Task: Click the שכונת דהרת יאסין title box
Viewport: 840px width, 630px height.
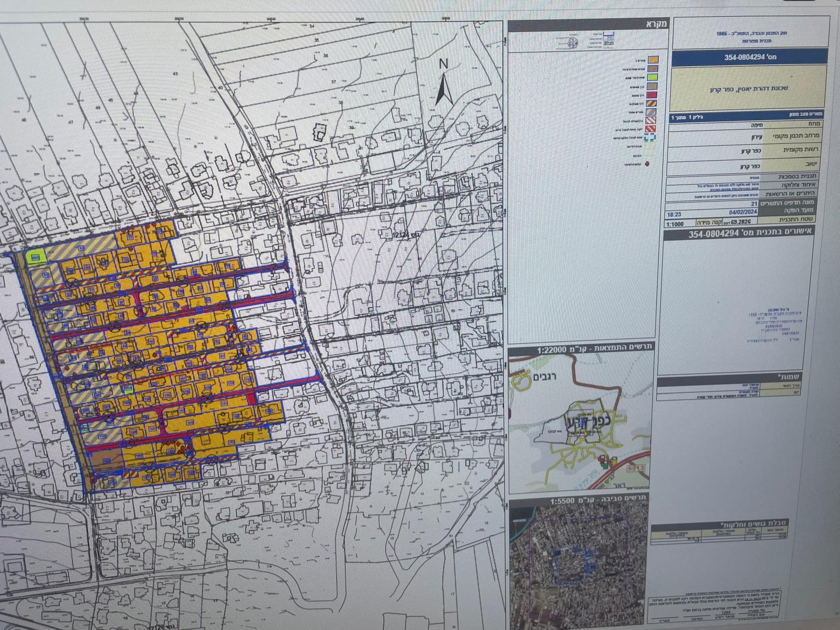Action: click(x=749, y=88)
